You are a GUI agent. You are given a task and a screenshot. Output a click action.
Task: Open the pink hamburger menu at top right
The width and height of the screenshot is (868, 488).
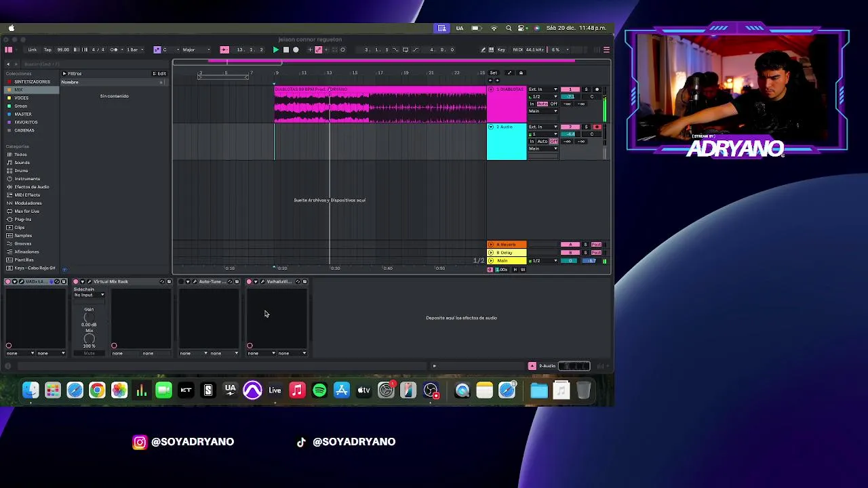tap(606, 49)
